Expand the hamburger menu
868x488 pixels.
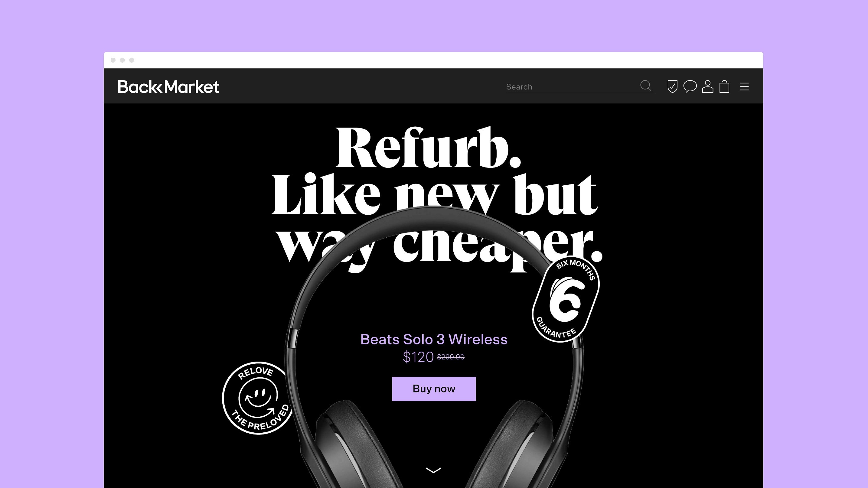click(x=744, y=86)
